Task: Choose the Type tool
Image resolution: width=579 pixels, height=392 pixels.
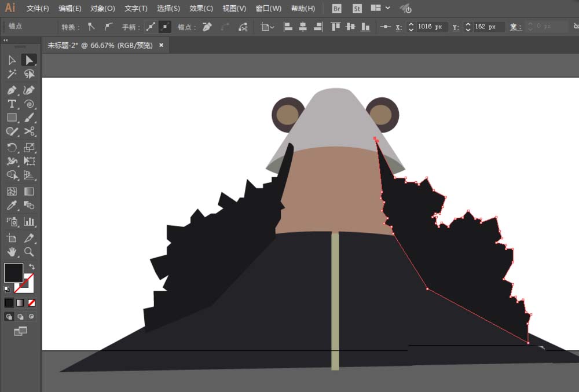Action: pyautogui.click(x=12, y=104)
